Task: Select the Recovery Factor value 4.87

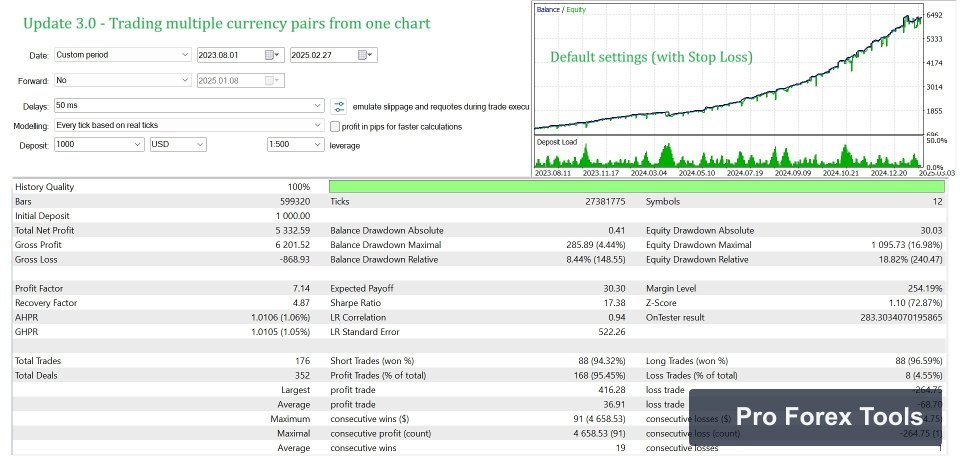Action: (x=302, y=303)
